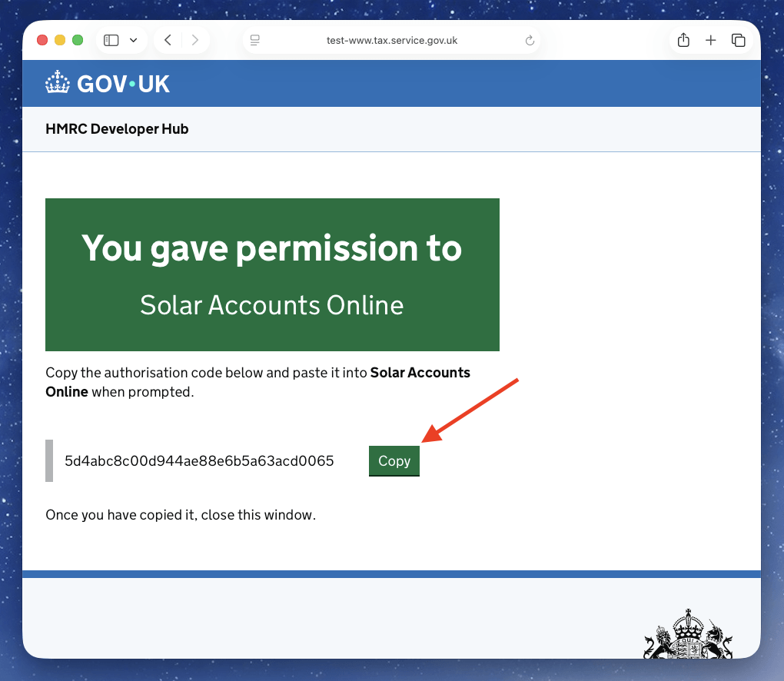The width and height of the screenshot is (784, 681).
Task: Open the Royal coat of arms footer image
Action: (688, 633)
